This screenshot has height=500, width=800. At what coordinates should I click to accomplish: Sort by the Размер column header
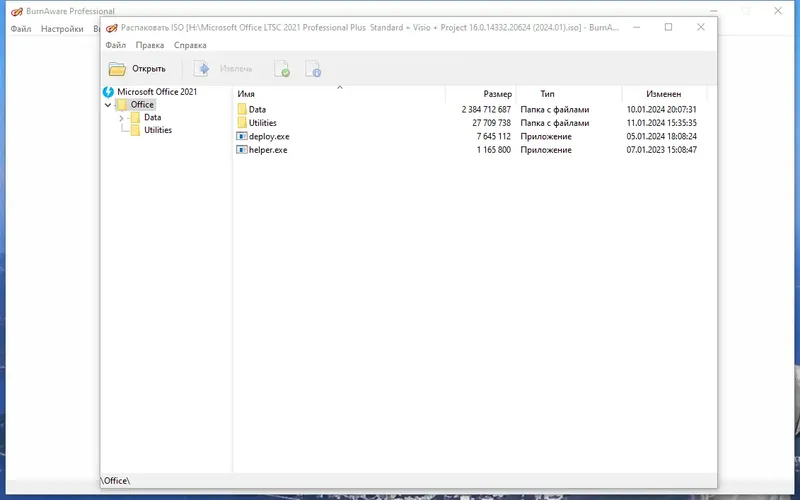[x=481, y=94]
